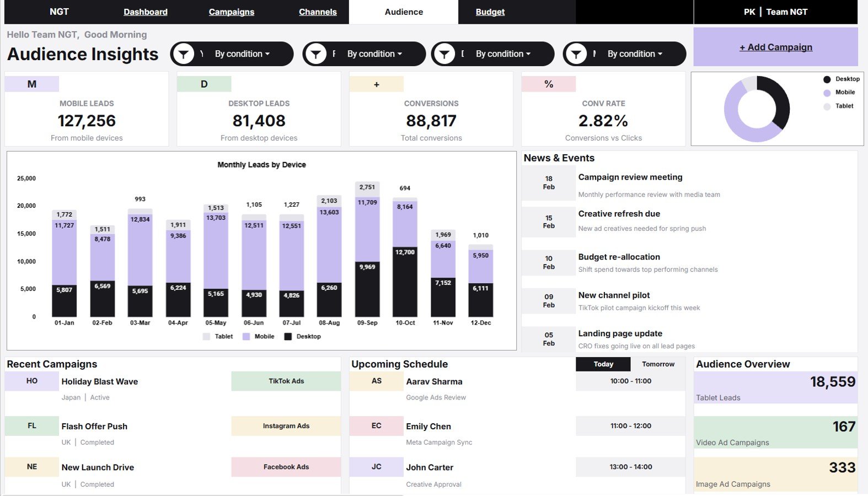Click the Facebook Ads channel tag
Image resolution: width=868 pixels, height=496 pixels.
pyautogui.click(x=286, y=467)
